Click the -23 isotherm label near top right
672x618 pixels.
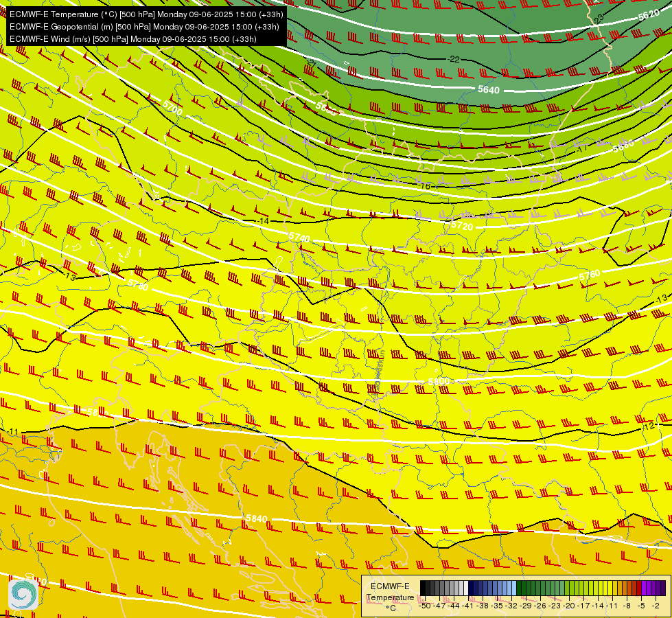599,18
